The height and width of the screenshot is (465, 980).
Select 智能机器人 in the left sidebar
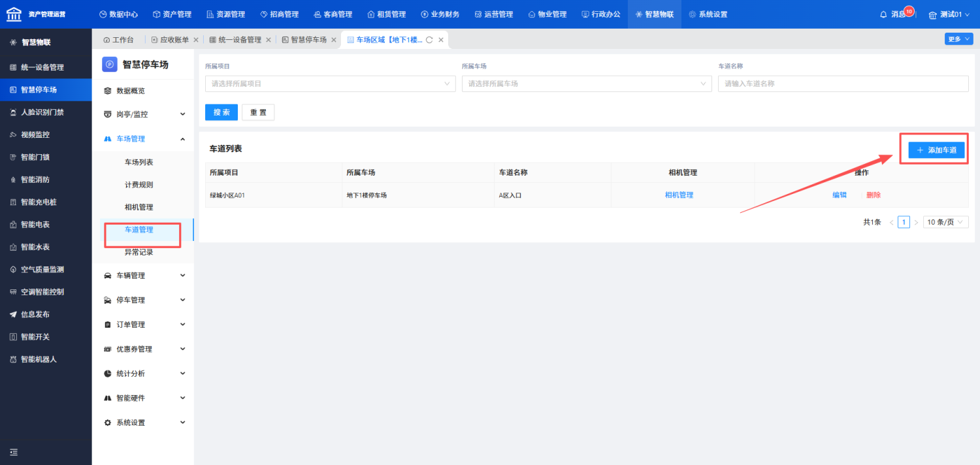(x=46, y=359)
